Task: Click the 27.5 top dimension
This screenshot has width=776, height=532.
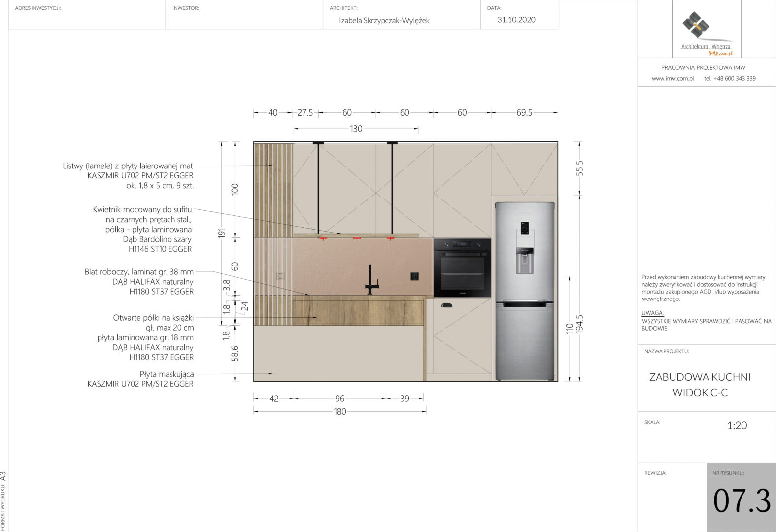Action: (x=305, y=113)
